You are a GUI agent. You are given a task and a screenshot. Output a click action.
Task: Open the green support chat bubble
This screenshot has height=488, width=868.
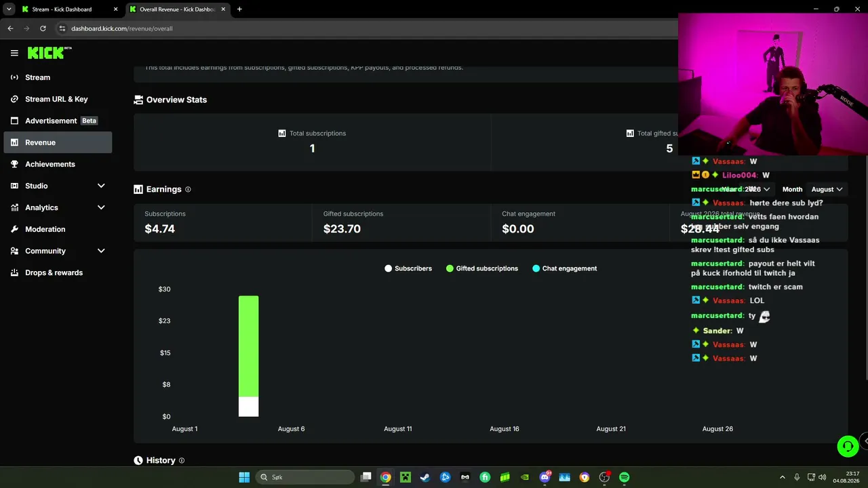(x=848, y=446)
